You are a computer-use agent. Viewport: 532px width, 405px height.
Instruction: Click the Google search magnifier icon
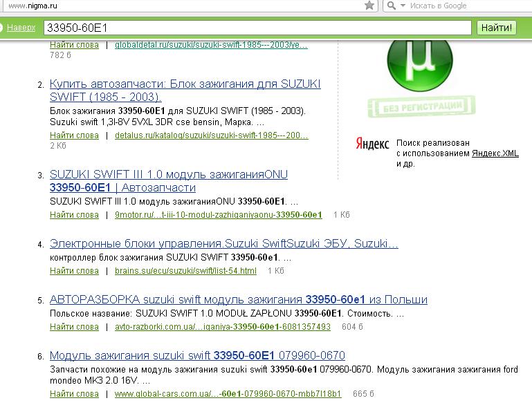point(391,6)
